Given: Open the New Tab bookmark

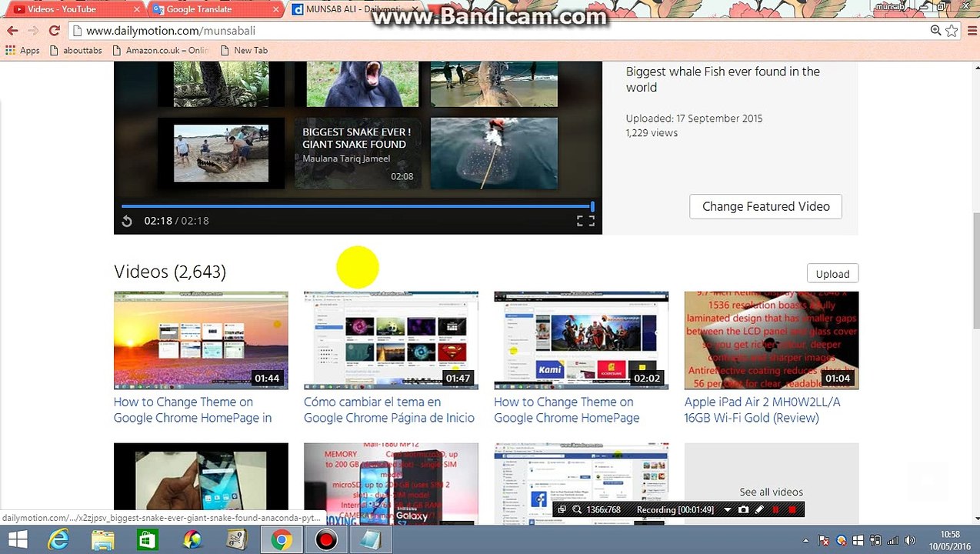Looking at the screenshot, I should click(x=243, y=50).
